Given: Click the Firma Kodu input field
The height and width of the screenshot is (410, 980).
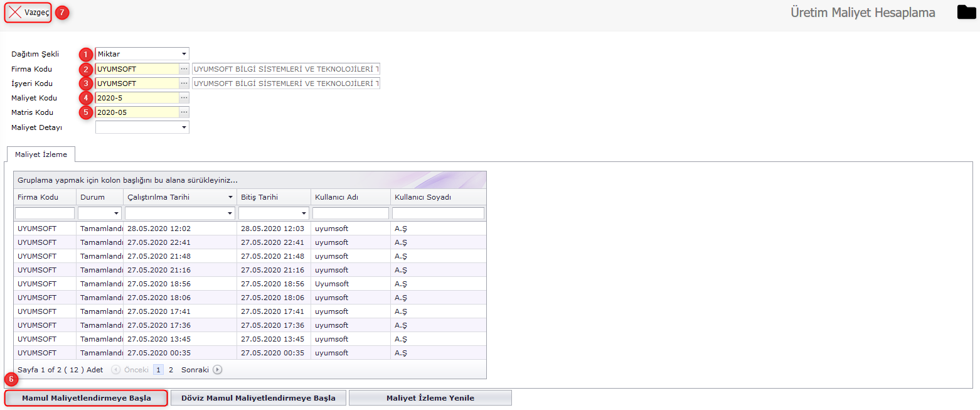Looking at the screenshot, I should point(137,68).
